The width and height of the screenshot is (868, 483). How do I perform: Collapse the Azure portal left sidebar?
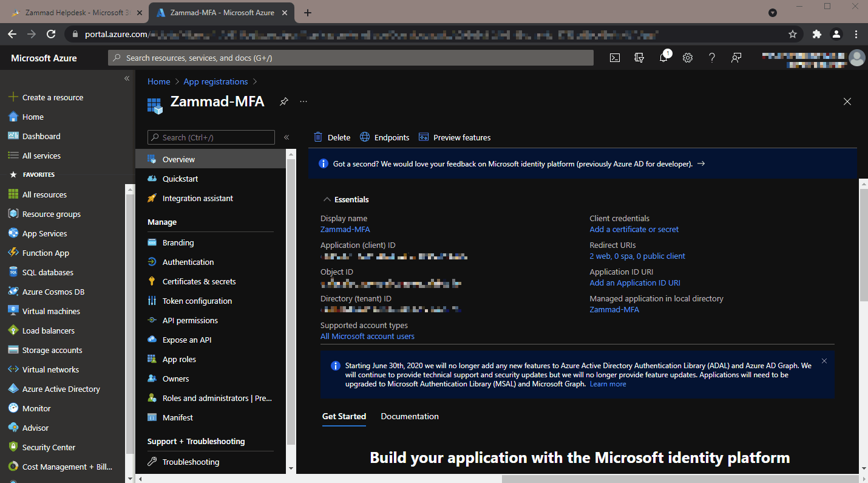[127, 78]
